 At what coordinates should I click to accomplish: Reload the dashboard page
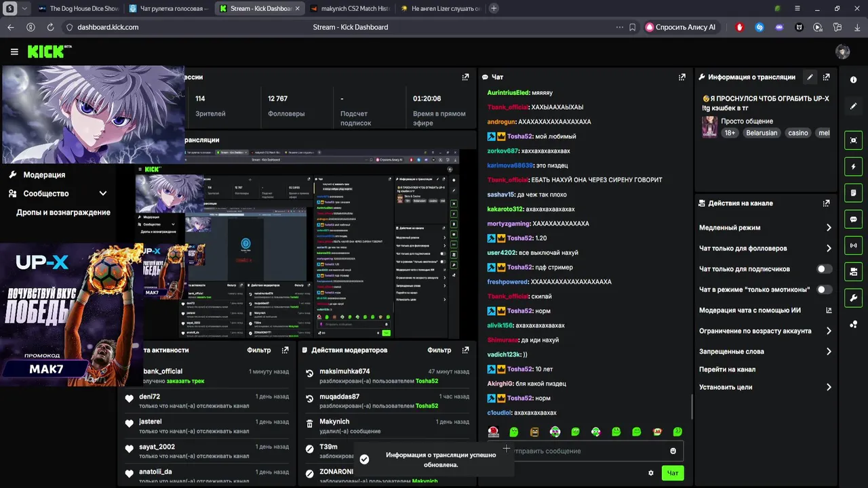(x=50, y=27)
